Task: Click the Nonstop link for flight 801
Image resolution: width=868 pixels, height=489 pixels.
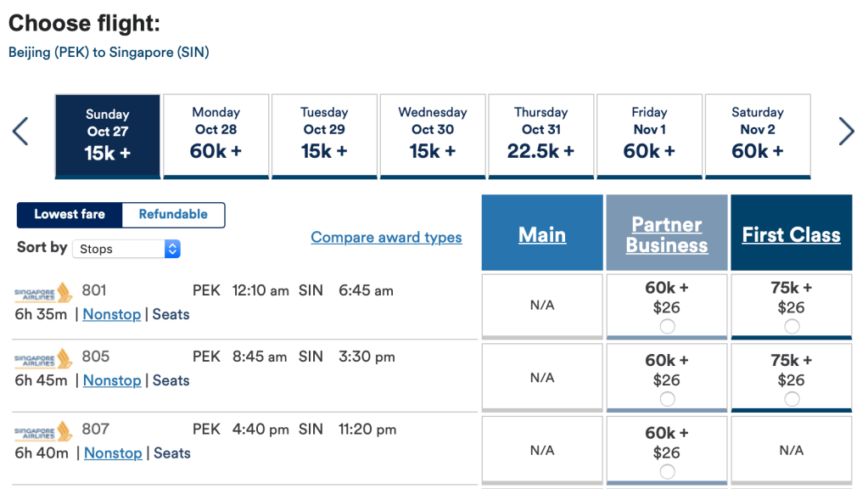Action: [x=112, y=314]
